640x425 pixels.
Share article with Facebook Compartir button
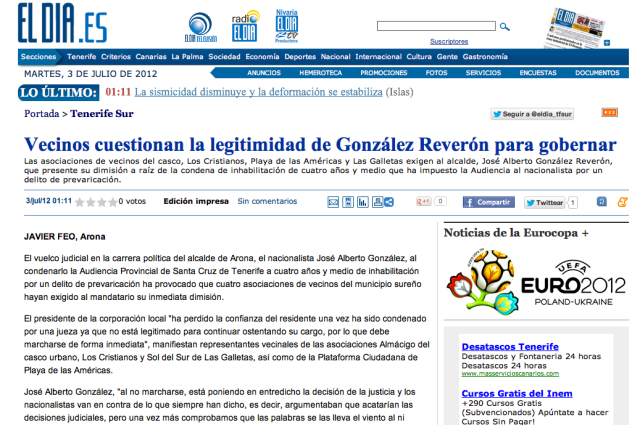(x=488, y=202)
